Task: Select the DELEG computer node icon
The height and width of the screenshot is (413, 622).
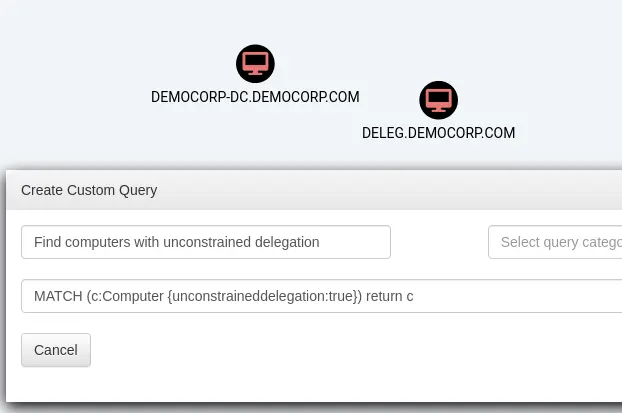Action: [438, 100]
